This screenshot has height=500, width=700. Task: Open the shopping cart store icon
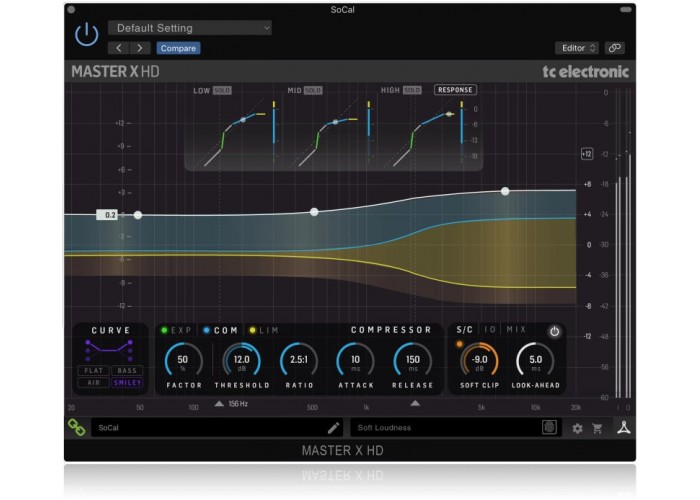click(x=597, y=429)
